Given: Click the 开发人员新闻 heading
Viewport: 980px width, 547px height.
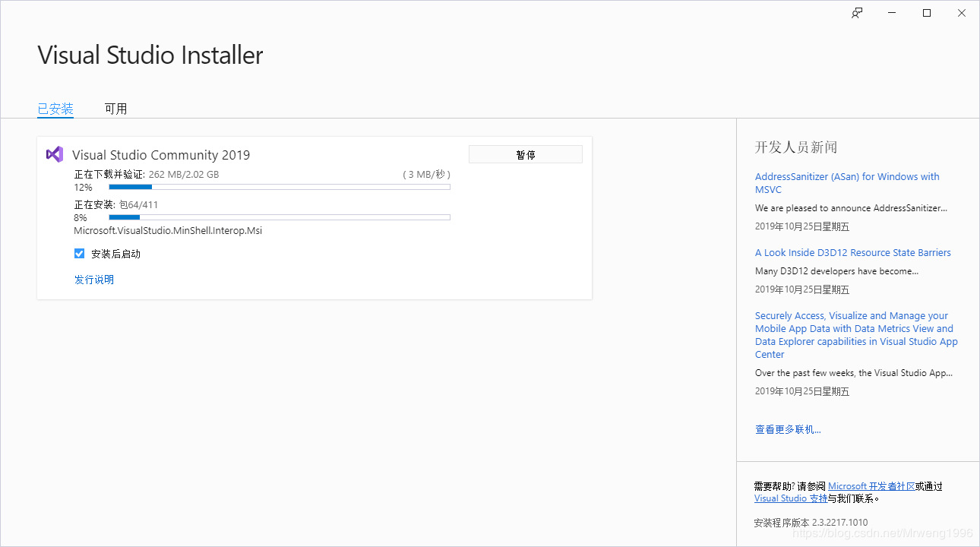Looking at the screenshot, I should pos(796,147).
